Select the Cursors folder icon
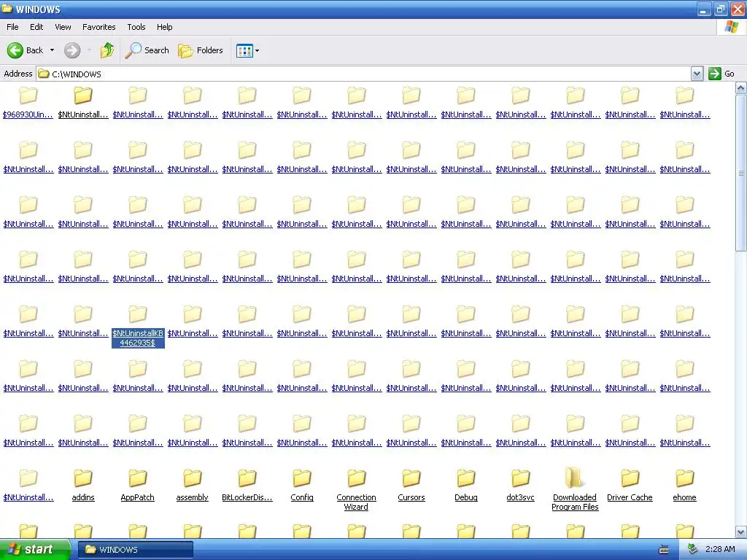 point(411,478)
